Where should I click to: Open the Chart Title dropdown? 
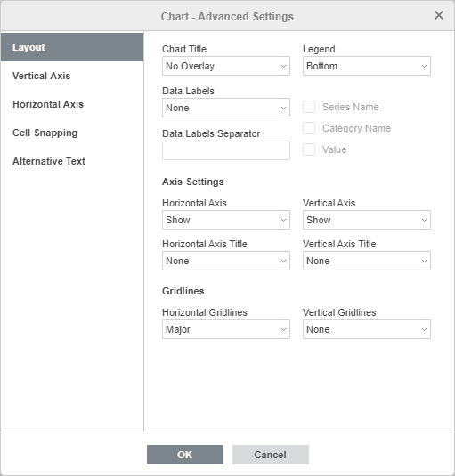(x=226, y=66)
